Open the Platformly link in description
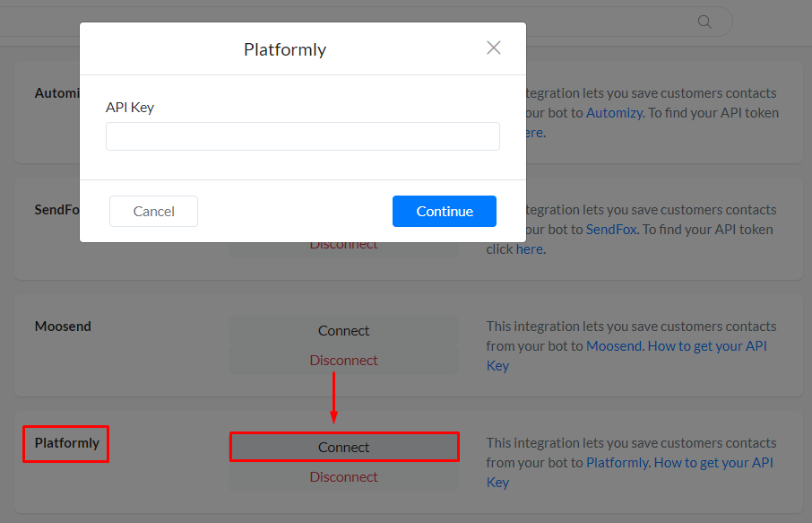This screenshot has height=523, width=812. click(617, 463)
